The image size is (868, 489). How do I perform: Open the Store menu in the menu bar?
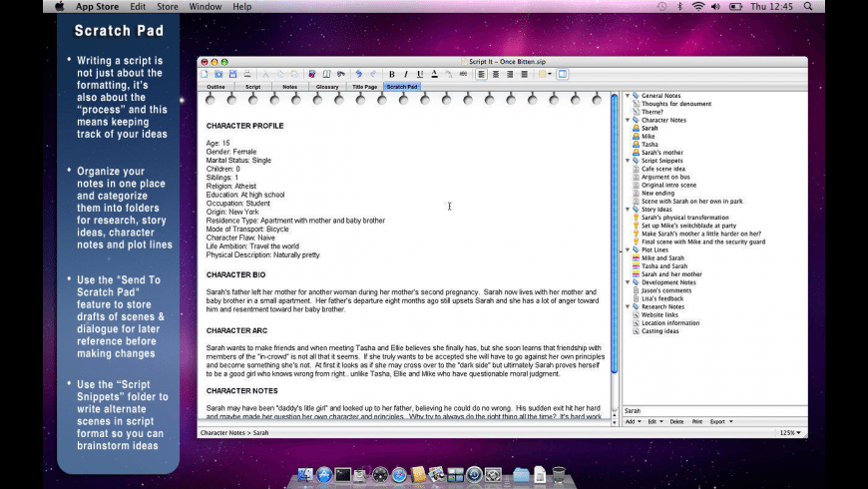click(x=168, y=7)
